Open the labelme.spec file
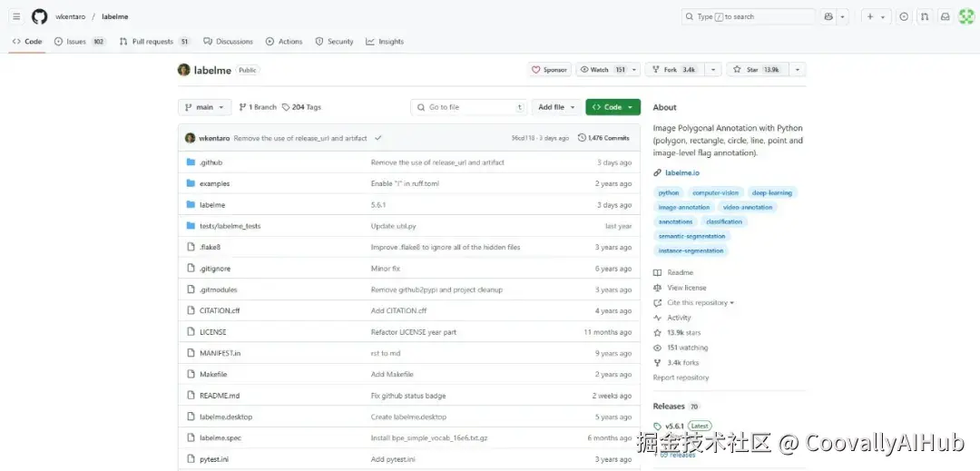 [220, 438]
